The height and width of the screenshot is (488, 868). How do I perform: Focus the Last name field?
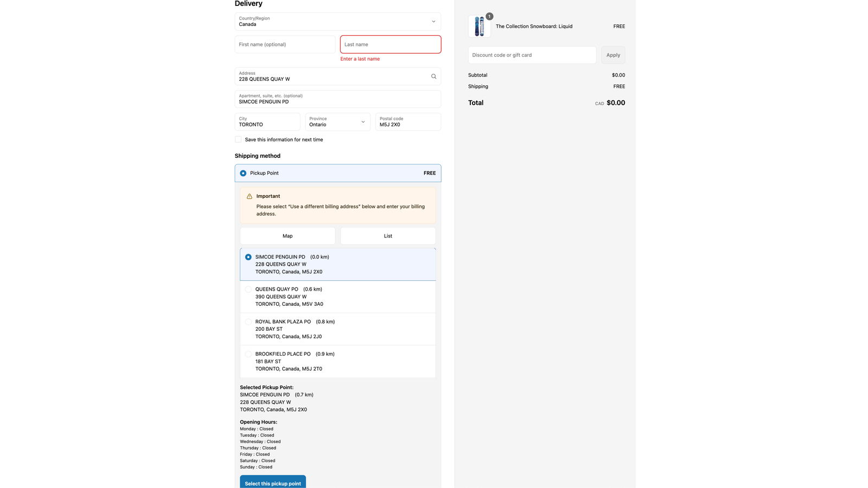(391, 44)
